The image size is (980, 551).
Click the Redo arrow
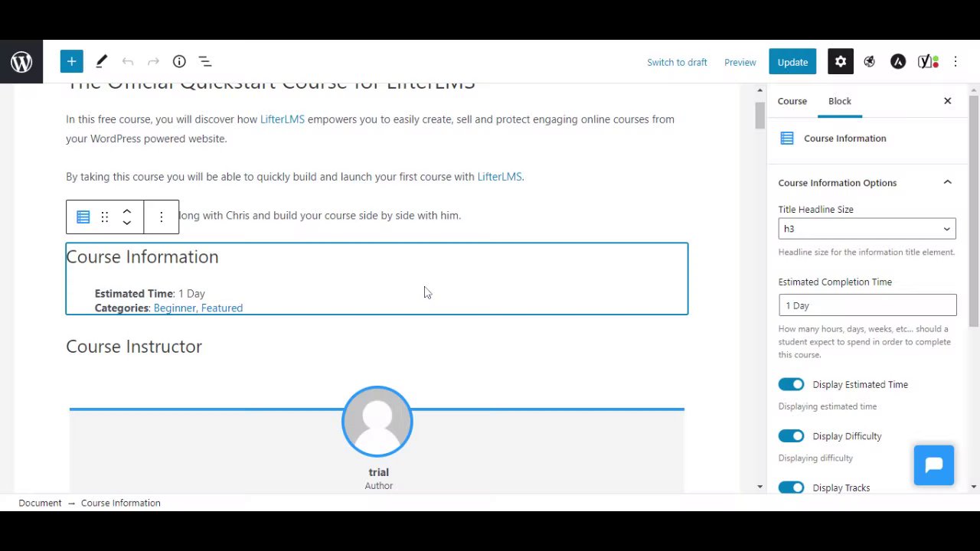(153, 61)
